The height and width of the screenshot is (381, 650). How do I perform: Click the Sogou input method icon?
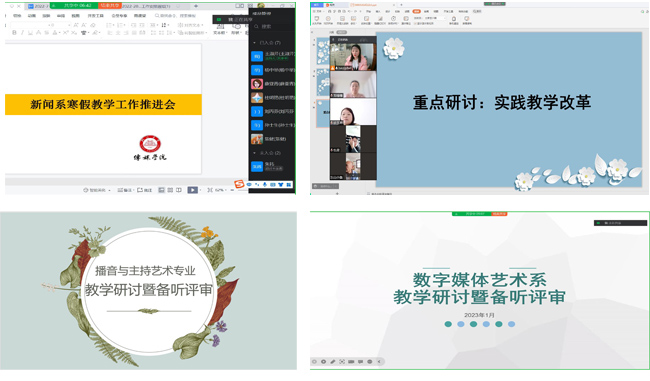coord(239,184)
